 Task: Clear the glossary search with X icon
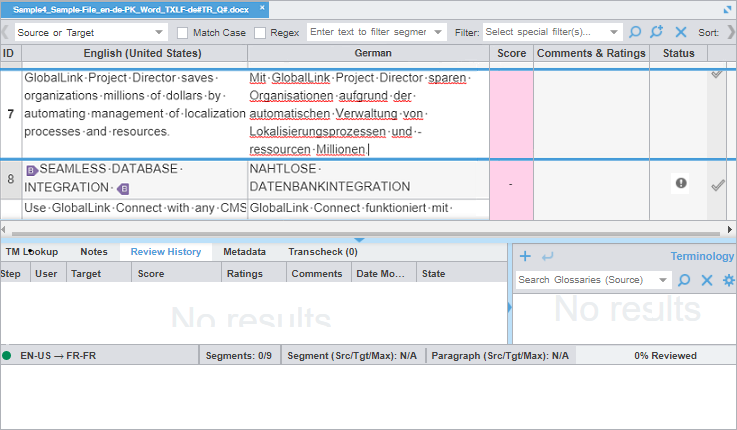(707, 280)
